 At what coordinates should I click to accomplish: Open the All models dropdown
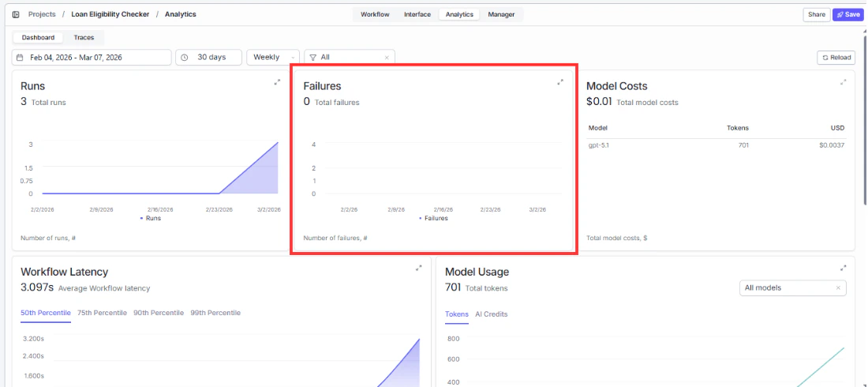tap(793, 287)
